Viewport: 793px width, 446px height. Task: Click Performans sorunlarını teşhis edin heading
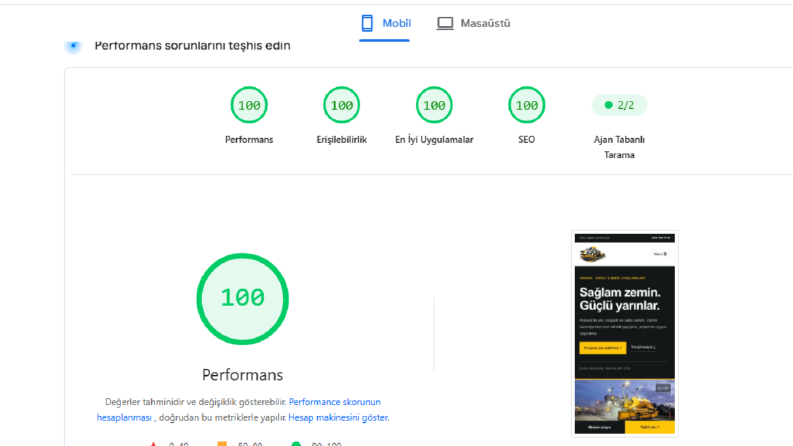pyautogui.click(x=193, y=46)
